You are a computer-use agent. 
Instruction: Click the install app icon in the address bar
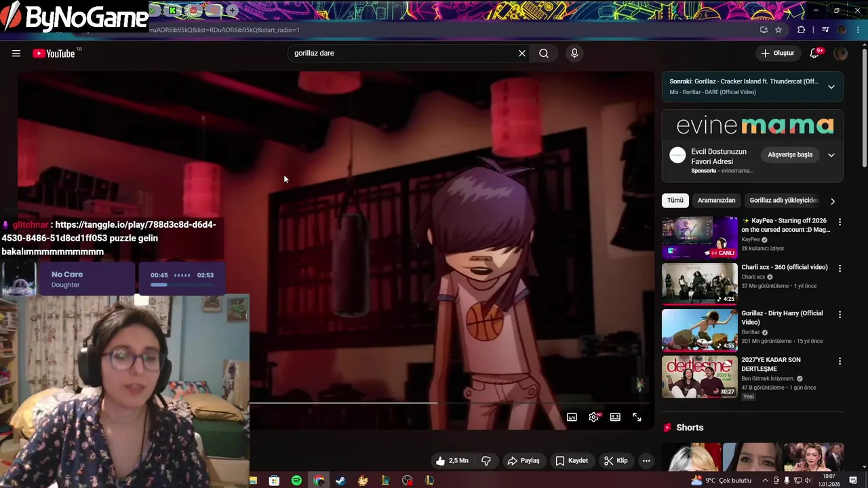pos(764,30)
